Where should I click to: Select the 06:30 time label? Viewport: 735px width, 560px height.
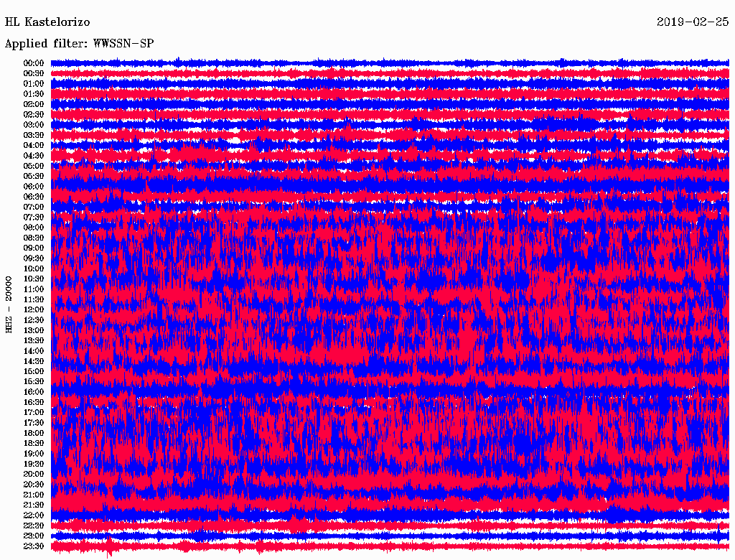pos(34,197)
